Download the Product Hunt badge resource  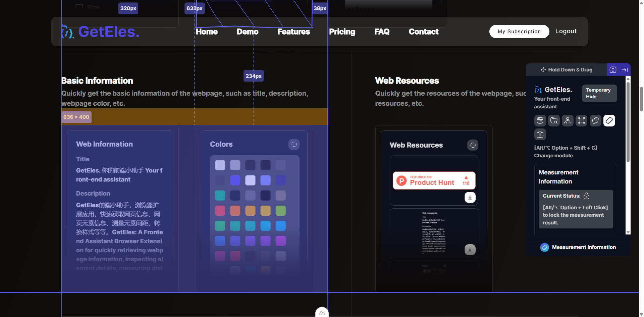click(470, 197)
